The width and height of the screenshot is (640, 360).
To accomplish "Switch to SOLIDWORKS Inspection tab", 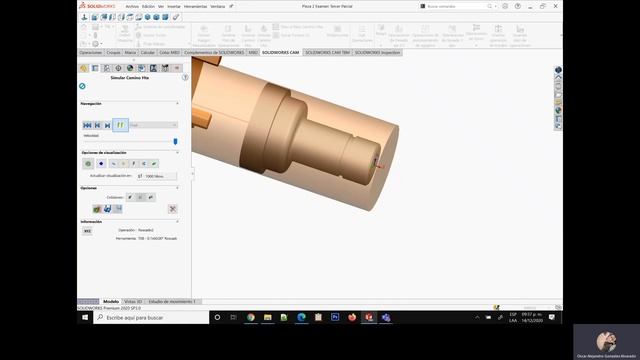I will [x=377, y=53].
